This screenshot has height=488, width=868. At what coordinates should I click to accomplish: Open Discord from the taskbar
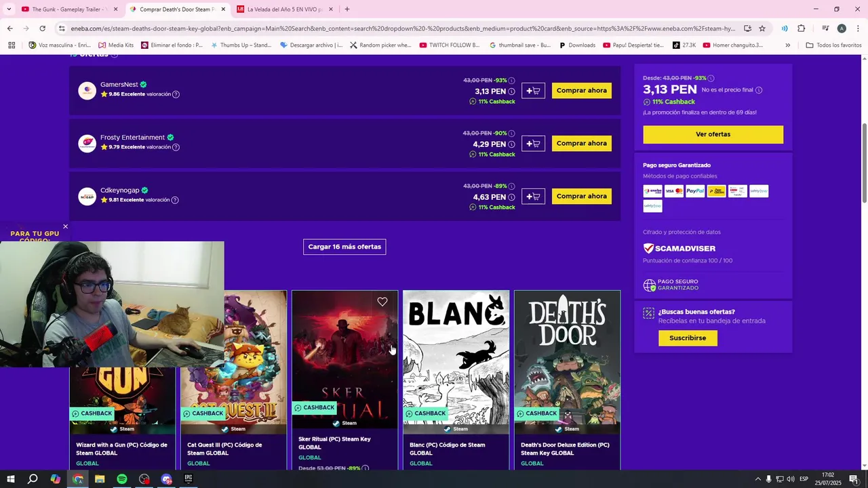coord(166,479)
